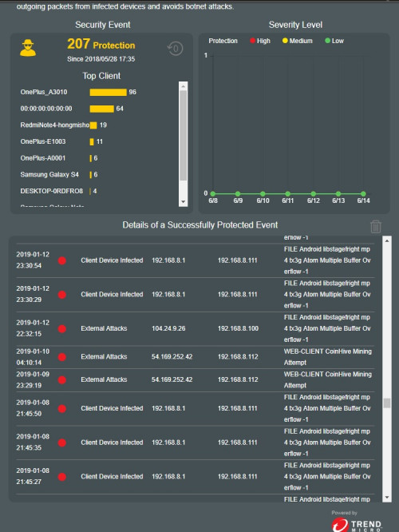Select event timestamped 2019-01-09 23:29:19
399x532 pixels.
(196, 380)
